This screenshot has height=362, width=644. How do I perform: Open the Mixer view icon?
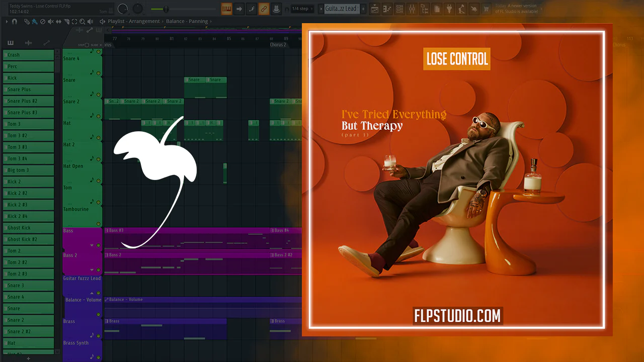point(412,9)
